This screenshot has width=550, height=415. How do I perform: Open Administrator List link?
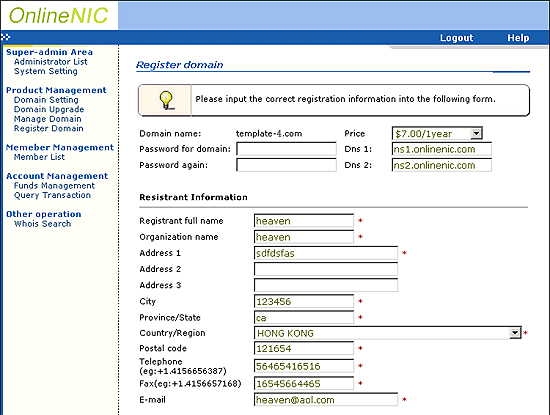51,62
